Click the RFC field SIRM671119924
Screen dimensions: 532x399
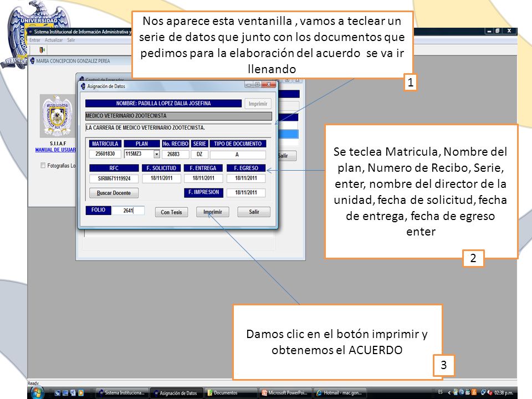114,178
